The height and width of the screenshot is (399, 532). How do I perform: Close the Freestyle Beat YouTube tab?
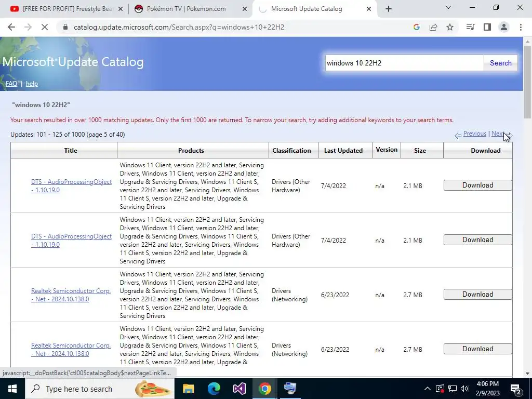click(121, 9)
